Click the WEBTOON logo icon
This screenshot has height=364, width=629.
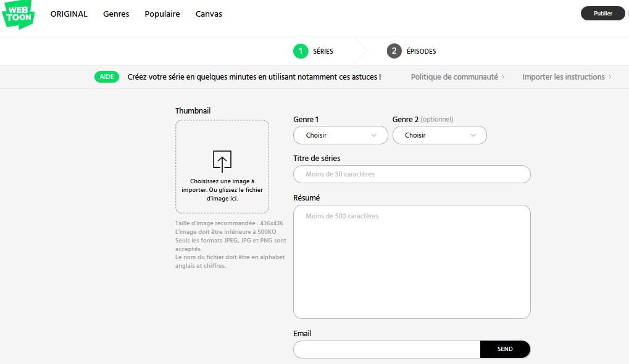[x=18, y=15]
